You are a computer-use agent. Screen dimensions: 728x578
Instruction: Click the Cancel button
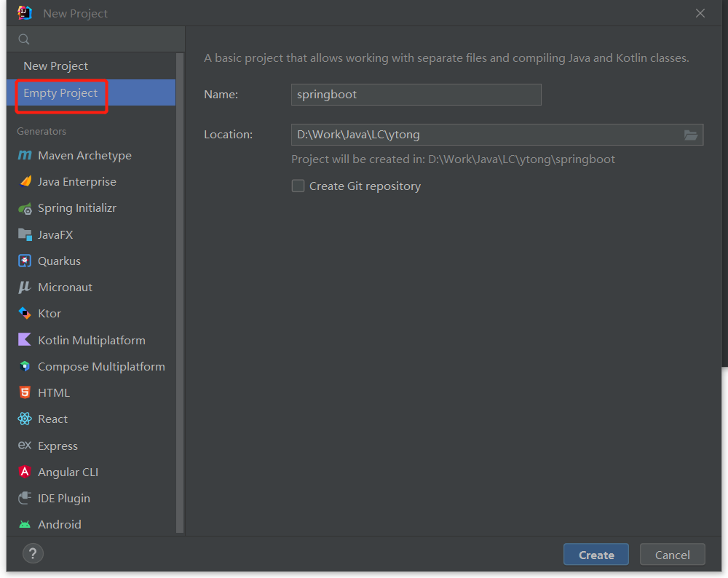click(672, 554)
